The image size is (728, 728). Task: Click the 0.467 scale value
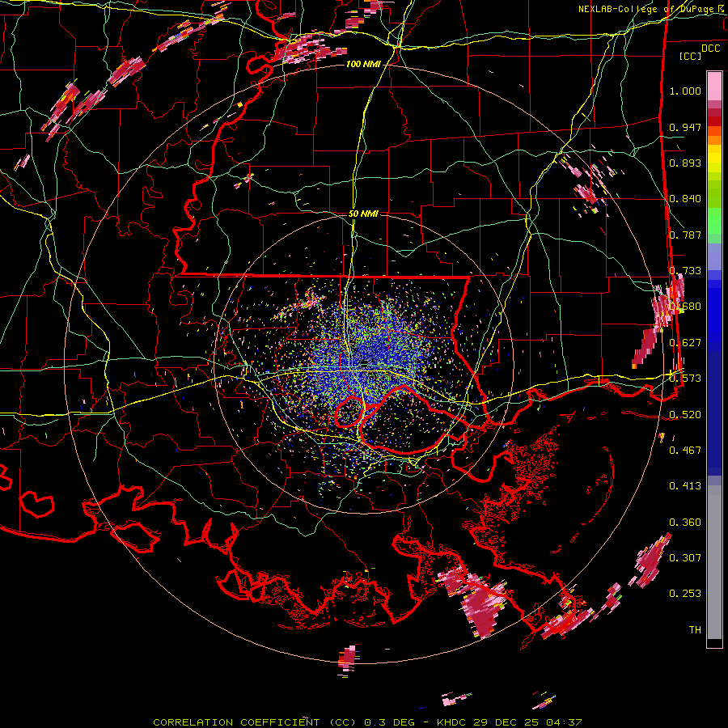[x=685, y=450]
